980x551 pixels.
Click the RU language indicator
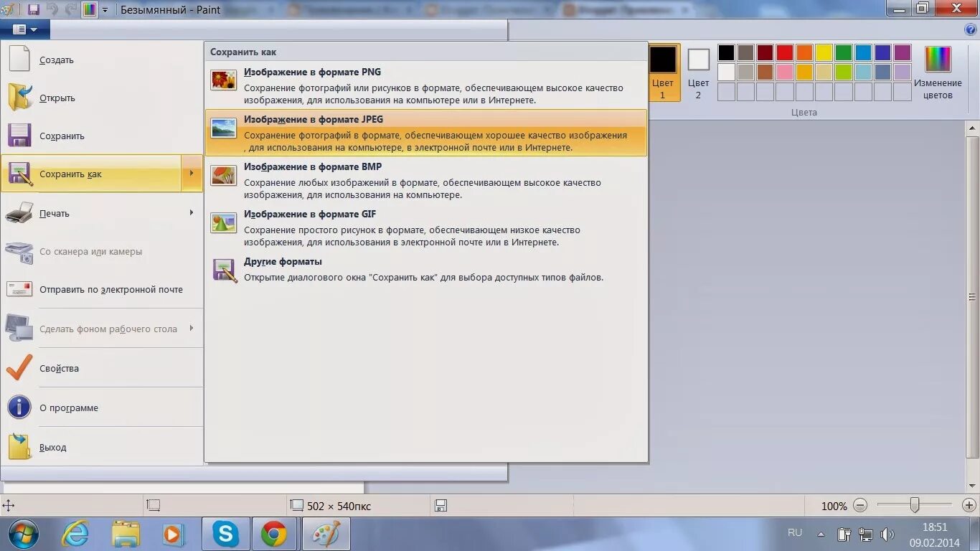pyautogui.click(x=795, y=533)
